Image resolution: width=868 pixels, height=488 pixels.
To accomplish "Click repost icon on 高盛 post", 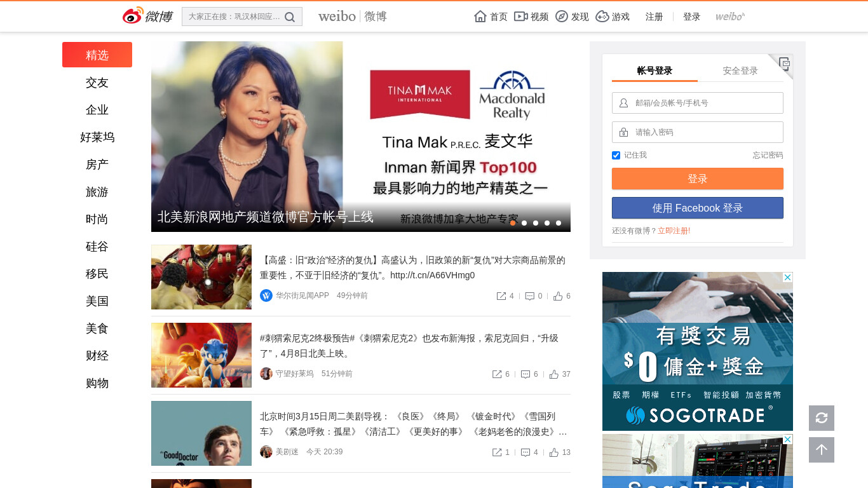I will 501,296.
